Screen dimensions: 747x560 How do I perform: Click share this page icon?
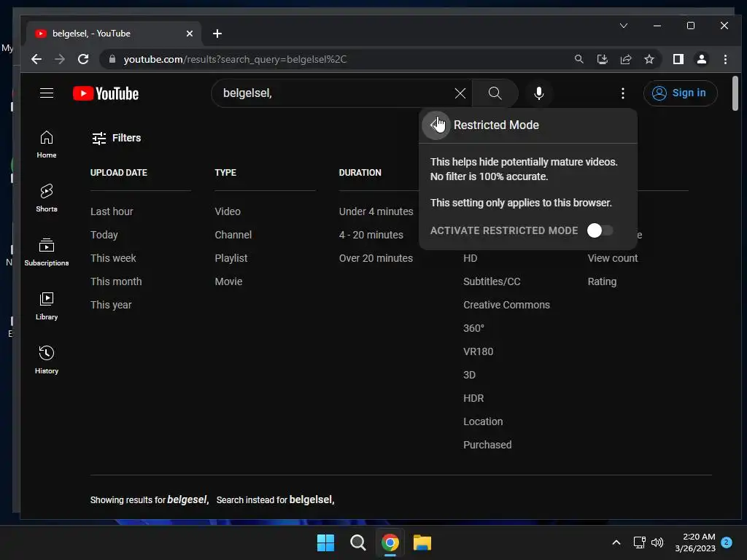pyautogui.click(x=625, y=59)
